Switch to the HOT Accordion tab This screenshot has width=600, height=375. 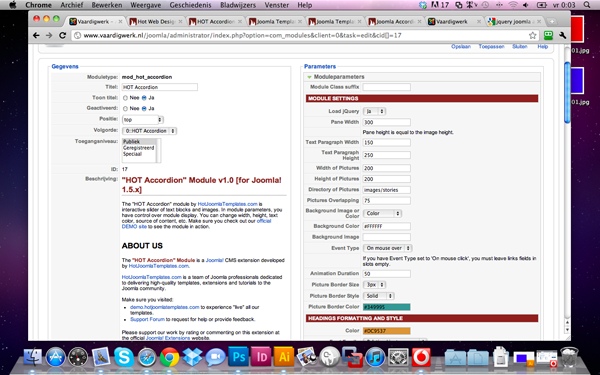pos(215,21)
